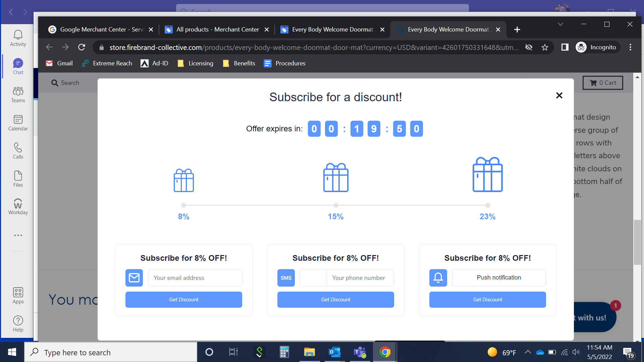Switch to All products Merchant Center tab

tap(217, 29)
